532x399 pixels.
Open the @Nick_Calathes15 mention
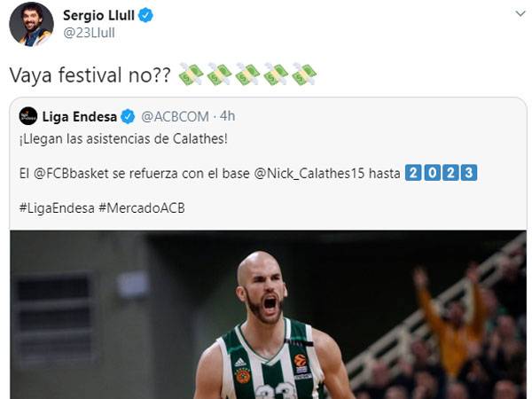pyautogui.click(x=309, y=174)
